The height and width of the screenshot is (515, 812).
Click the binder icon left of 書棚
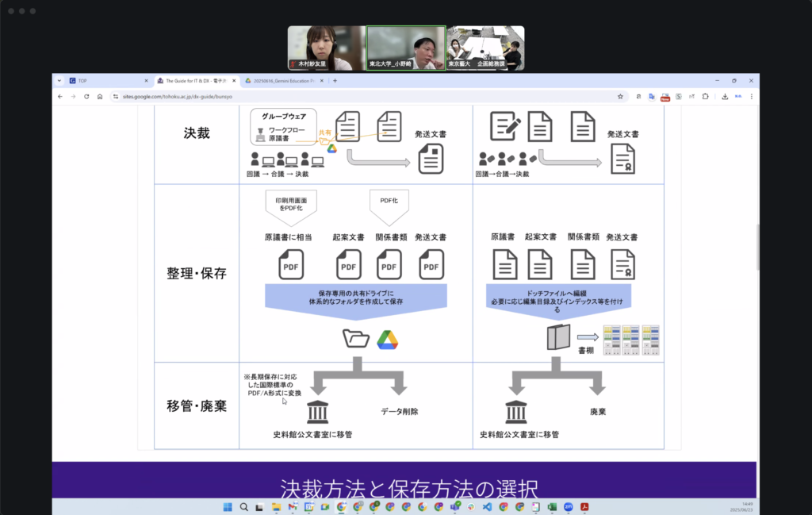[559, 336]
